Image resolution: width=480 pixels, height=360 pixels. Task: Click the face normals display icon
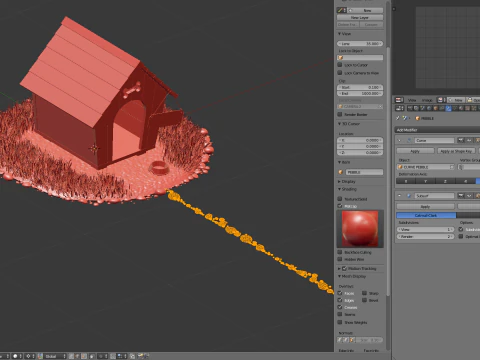[x=352, y=340]
